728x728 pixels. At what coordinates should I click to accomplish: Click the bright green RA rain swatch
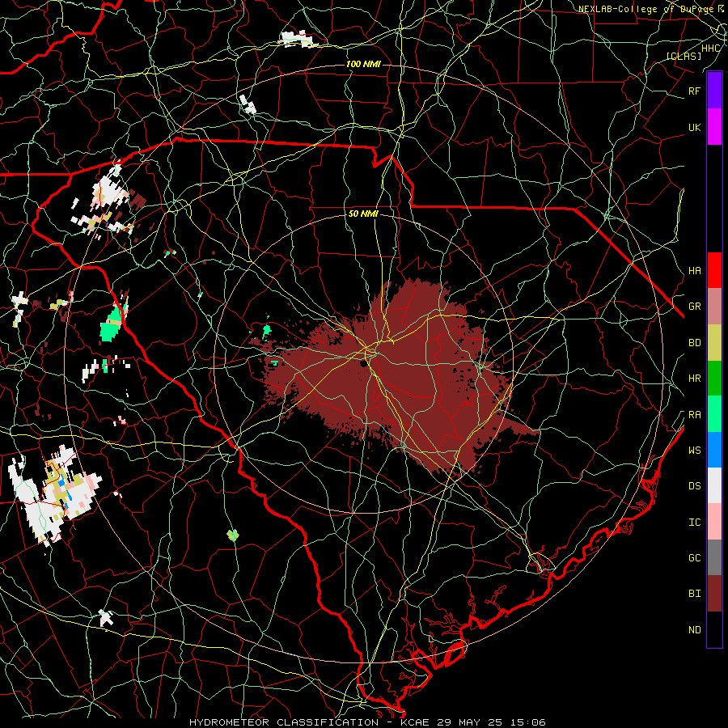(714, 414)
